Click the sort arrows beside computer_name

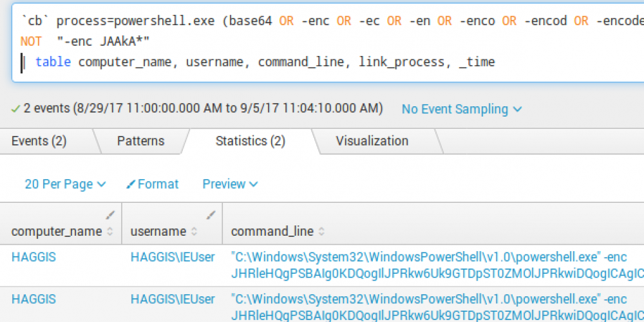pyautogui.click(x=109, y=231)
